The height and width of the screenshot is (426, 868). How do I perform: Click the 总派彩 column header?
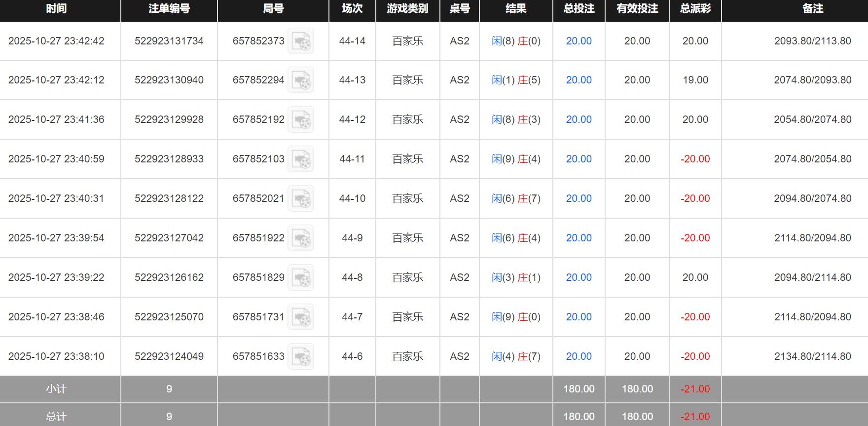coord(695,9)
